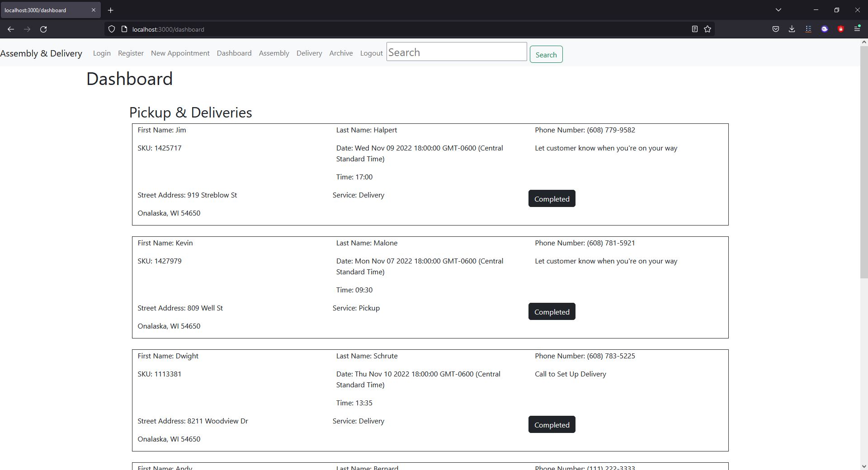Click the shield tracking protection icon
868x470 pixels.
pyautogui.click(x=112, y=29)
